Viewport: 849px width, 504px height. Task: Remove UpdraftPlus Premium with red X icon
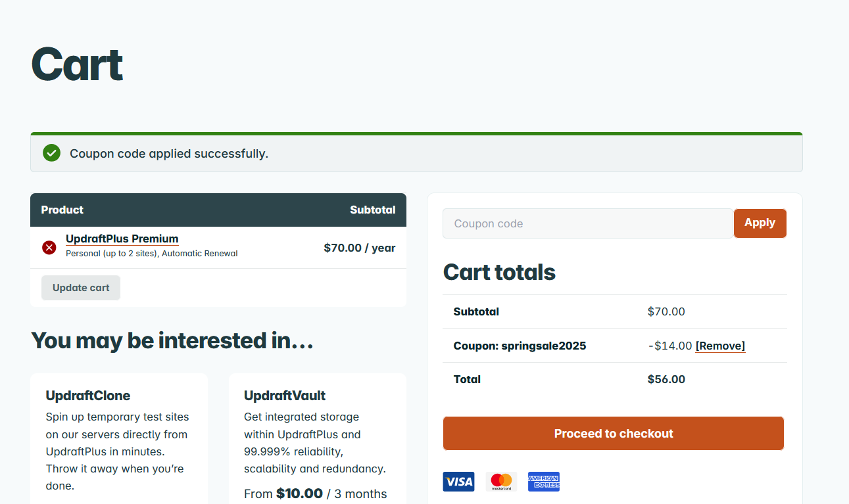pyautogui.click(x=49, y=248)
